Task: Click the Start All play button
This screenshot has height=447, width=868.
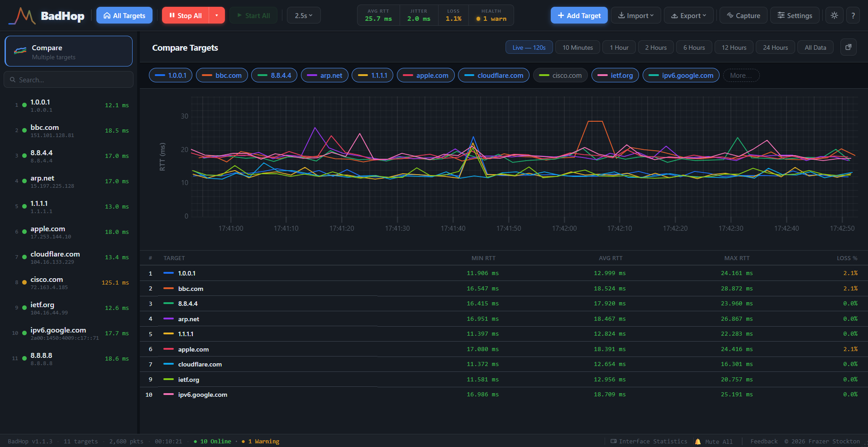Action: click(x=253, y=15)
